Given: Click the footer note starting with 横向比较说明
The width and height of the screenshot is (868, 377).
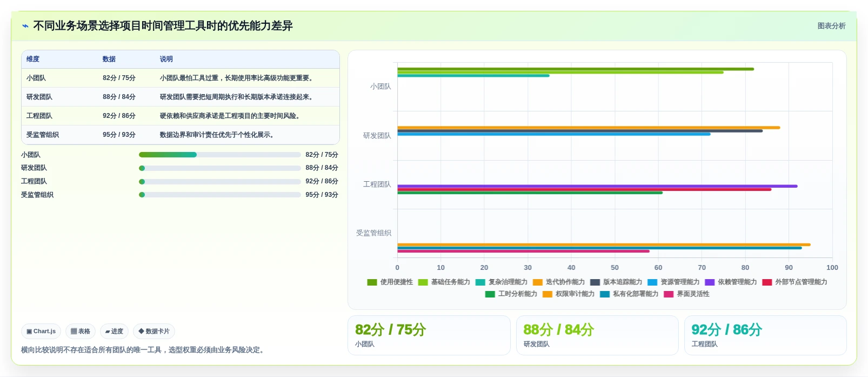Looking at the screenshot, I should (x=144, y=350).
